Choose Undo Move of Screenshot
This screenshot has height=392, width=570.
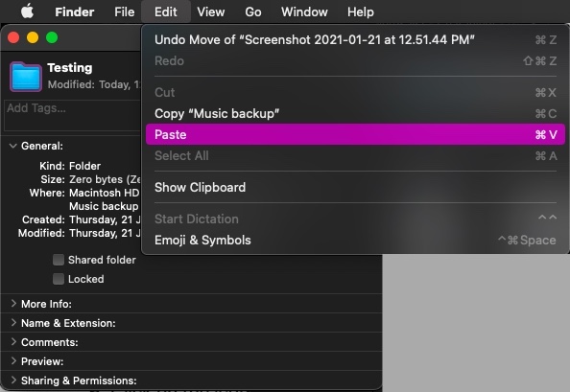(x=355, y=39)
